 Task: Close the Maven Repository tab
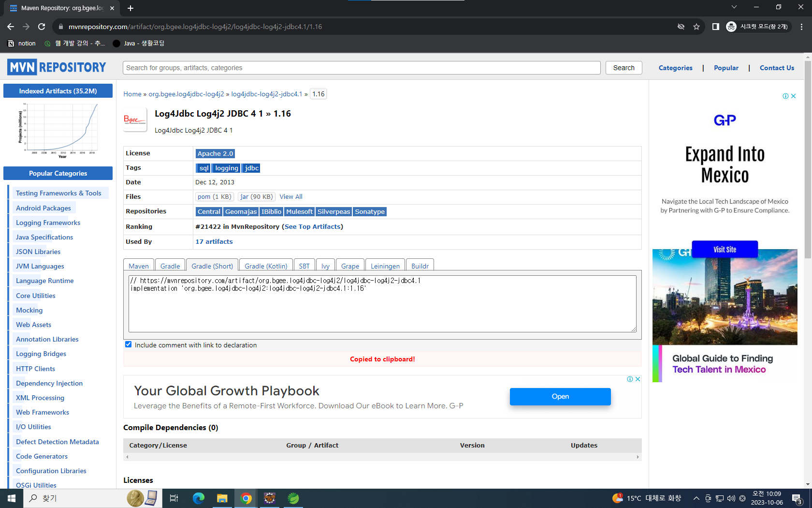pos(112,8)
